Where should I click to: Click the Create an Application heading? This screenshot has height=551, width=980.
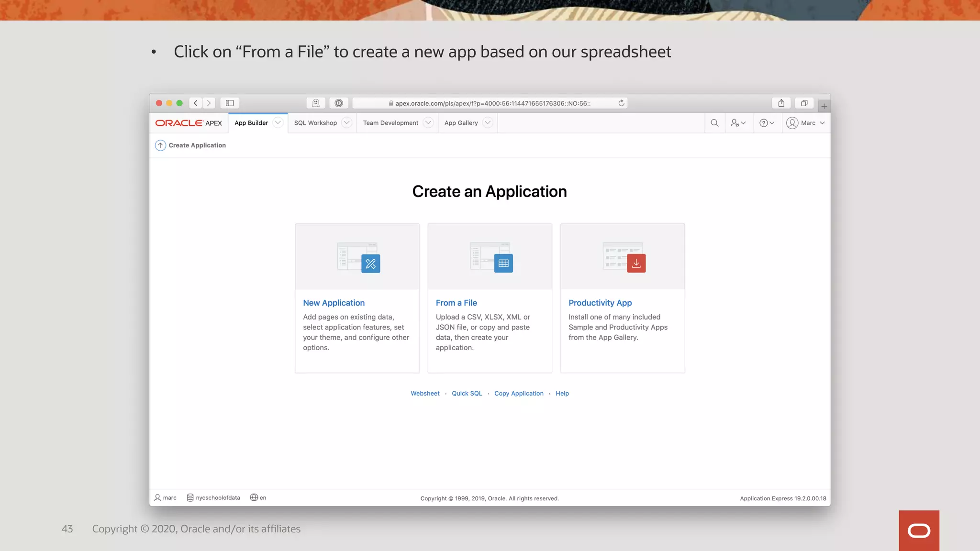click(x=490, y=191)
